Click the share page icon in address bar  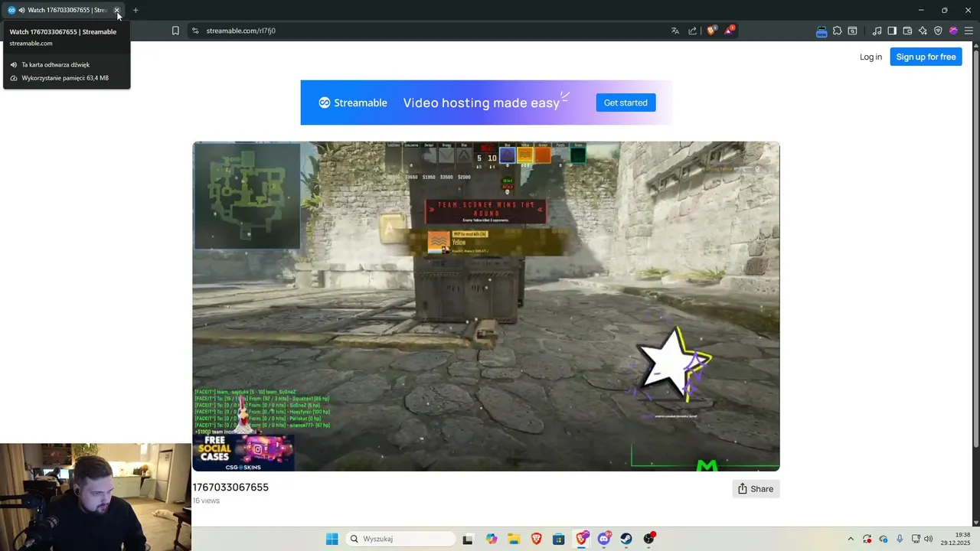pyautogui.click(x=693, y=31)
